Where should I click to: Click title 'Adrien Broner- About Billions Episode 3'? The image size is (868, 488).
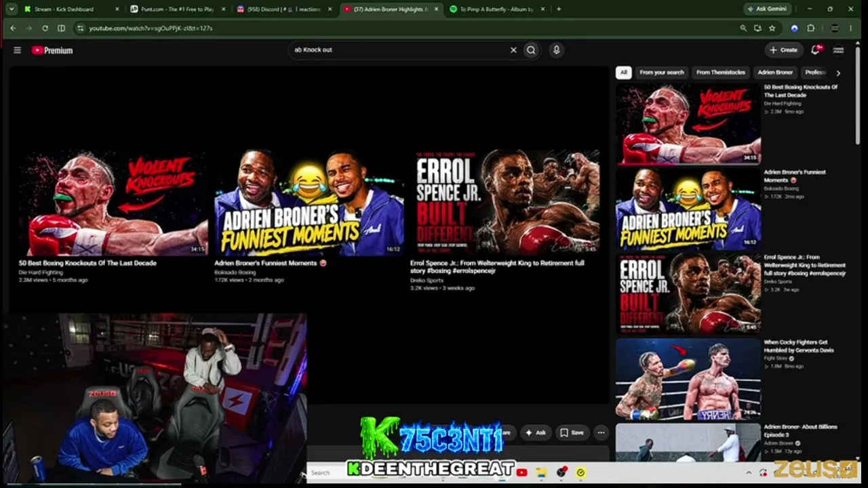[801, 431]
